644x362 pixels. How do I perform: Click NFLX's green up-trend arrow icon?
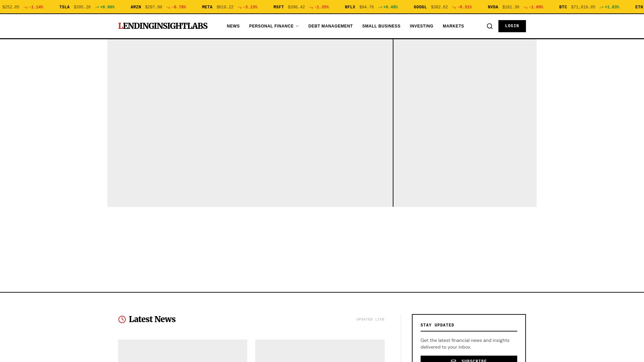(380, 7)
